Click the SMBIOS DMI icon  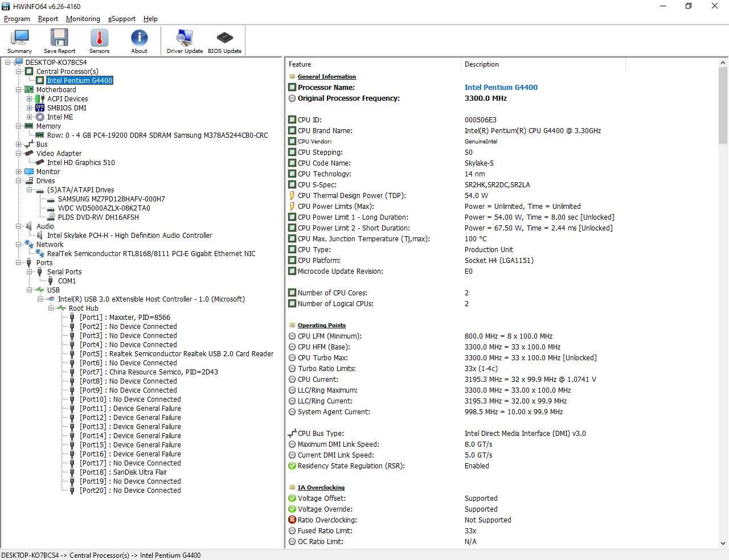click(40, 108)
